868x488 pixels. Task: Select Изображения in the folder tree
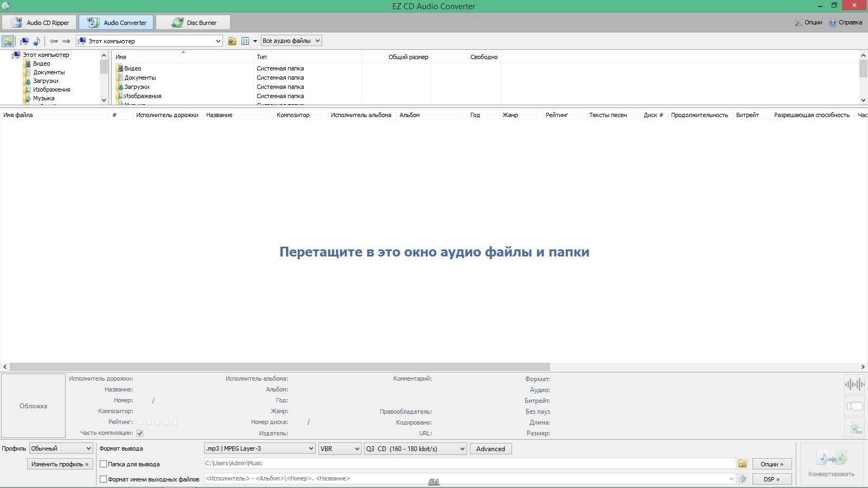52,89
